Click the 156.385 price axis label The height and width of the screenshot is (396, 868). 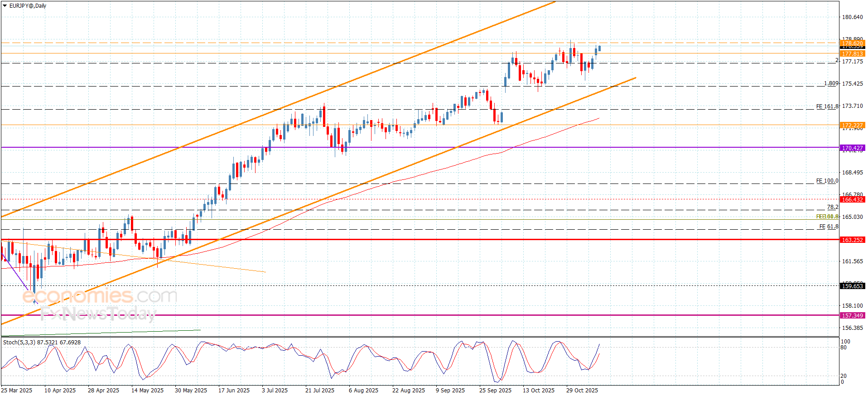pos(852,328)
